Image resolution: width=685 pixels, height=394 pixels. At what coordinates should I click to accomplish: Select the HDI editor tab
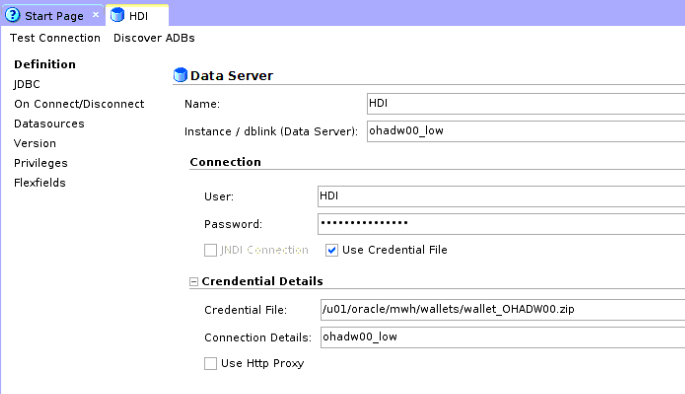click(x=137, y=16)
